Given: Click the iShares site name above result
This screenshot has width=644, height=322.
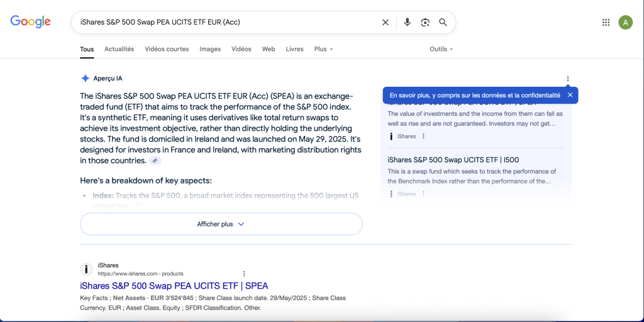Looking at the screenshot, I should (x=108, y=265).
